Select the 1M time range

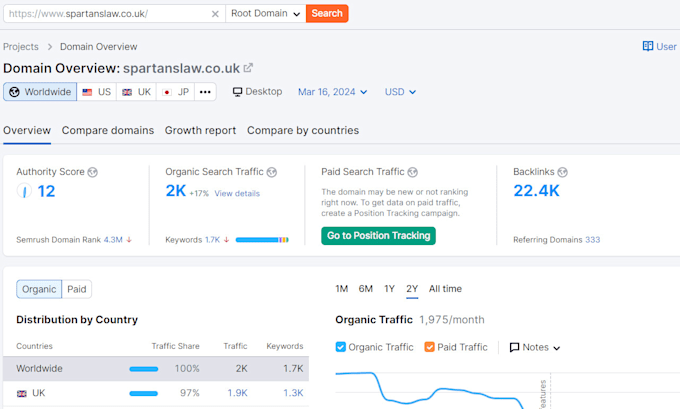(342, 289)
